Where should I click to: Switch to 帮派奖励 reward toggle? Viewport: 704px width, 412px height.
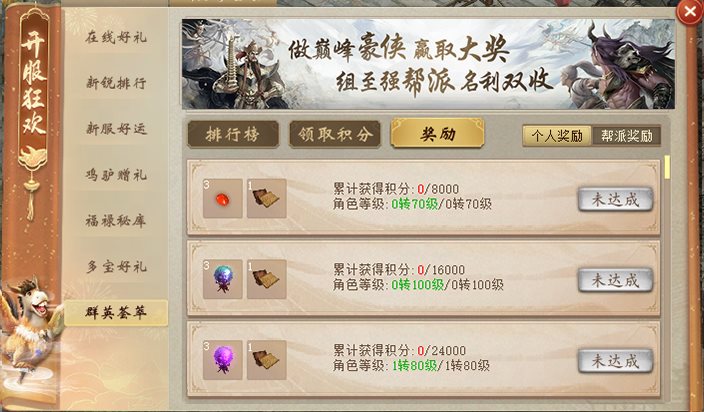pyautogui.click(x=626, y=136)
